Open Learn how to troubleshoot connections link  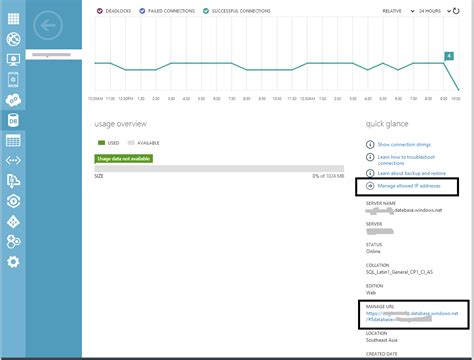pos(406,160)
